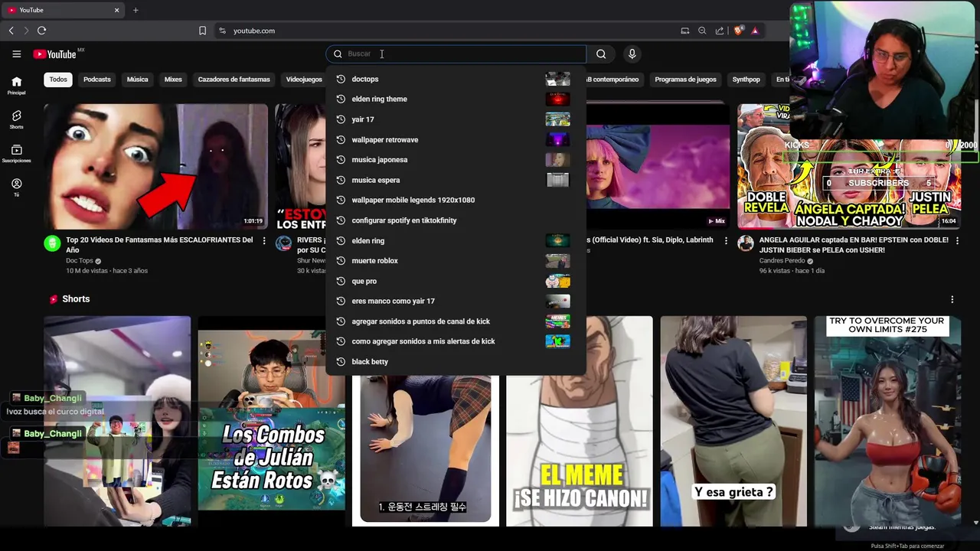This screenshot has width=980, height=551.
Task: Open the ghost video thumbnail by Doc Tops
Action: click(156, 166)
